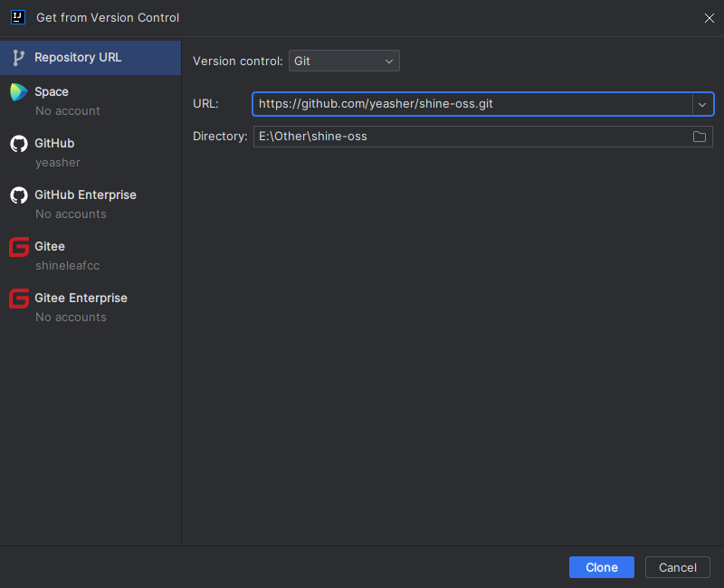
Task: Open the Gitee shineleafcc section
Action: coord(90,256)
